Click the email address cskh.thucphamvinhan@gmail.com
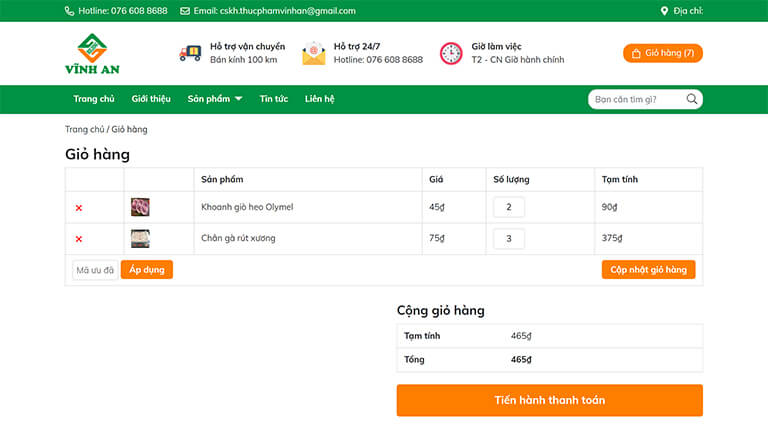 (x=288, y=11)
